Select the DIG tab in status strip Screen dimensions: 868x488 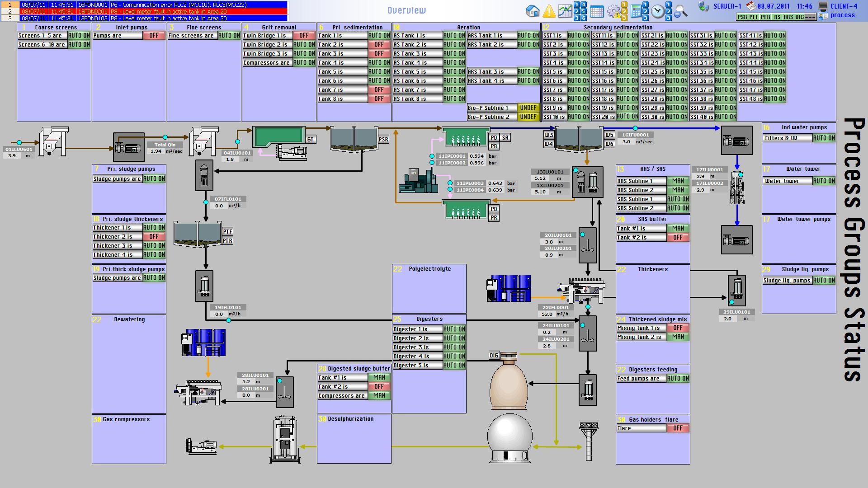[800, 17]
